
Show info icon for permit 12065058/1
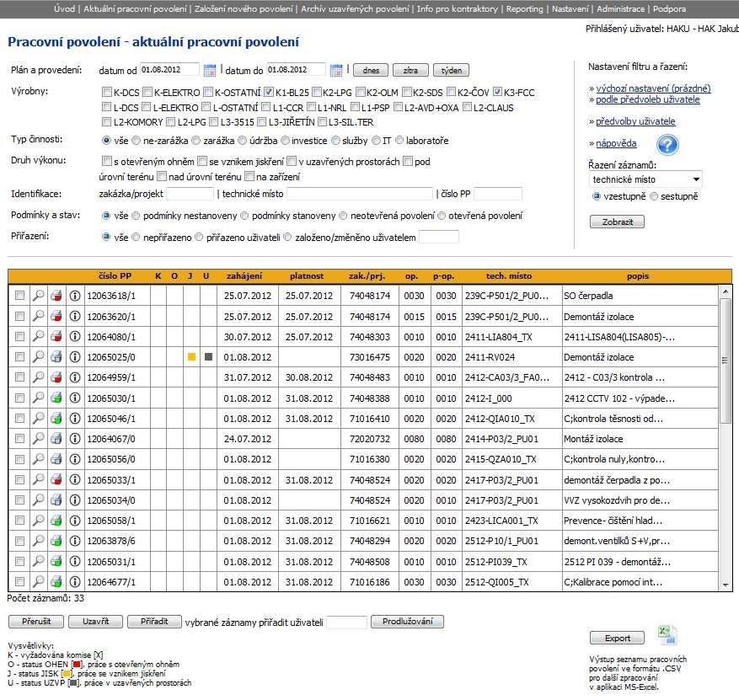[x=74, y=521]
